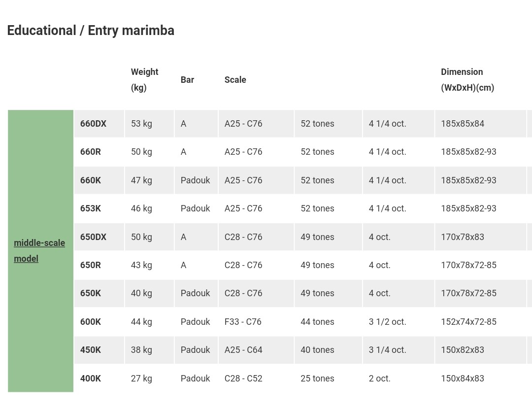Viewport: 532px width, 415px height.
Task: Select the 653K model label
Action: click(x=91, y=208)
